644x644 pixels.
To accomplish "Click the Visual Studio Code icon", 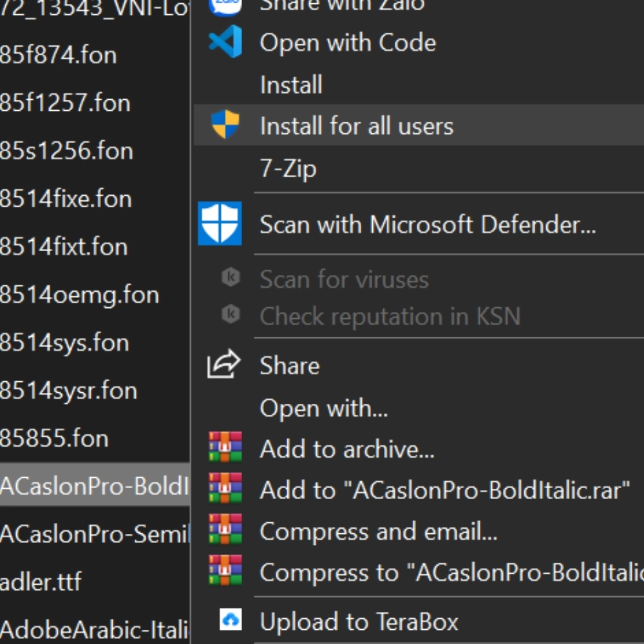I will [x=225, y=41].
